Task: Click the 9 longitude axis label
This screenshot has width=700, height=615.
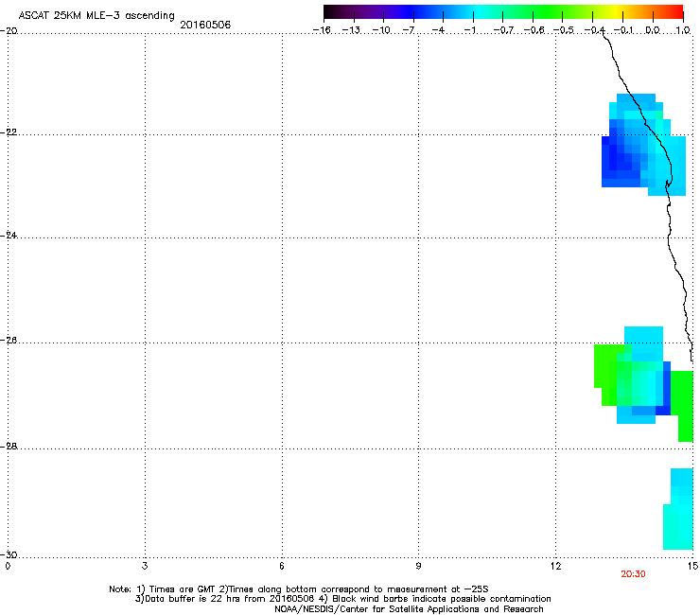Action: click(418, 567)
